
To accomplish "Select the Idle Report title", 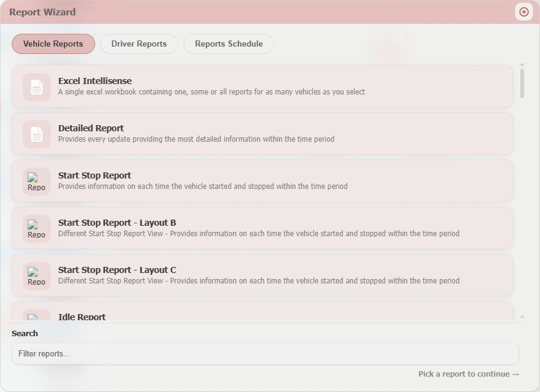I will tap(82, 317).
